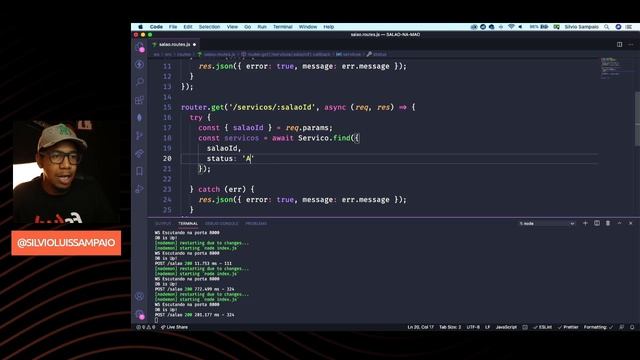Open the Explorer view in activity bar
The width and height of the screenshot is (640, 360).
pos(140,47)
